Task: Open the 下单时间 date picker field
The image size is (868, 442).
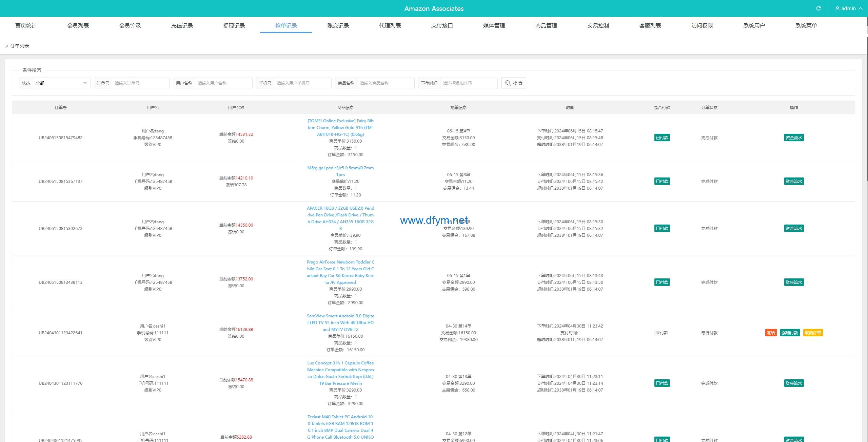Action: 469,83
